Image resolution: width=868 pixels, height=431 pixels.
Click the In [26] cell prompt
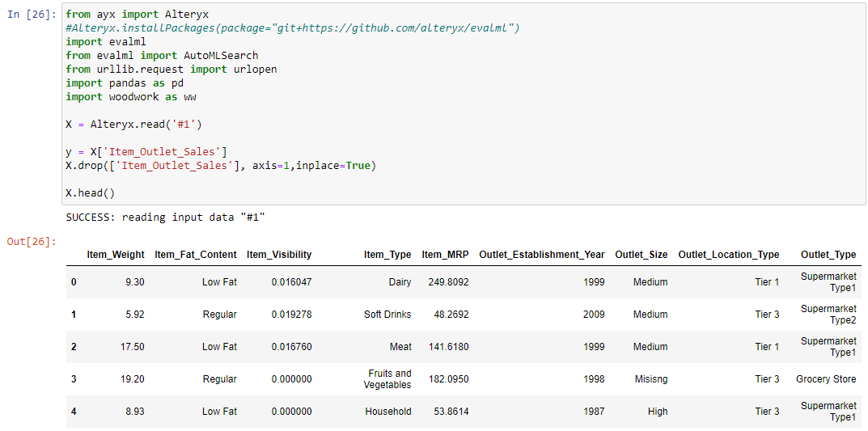pyautogui.click(x=32, y=15)
